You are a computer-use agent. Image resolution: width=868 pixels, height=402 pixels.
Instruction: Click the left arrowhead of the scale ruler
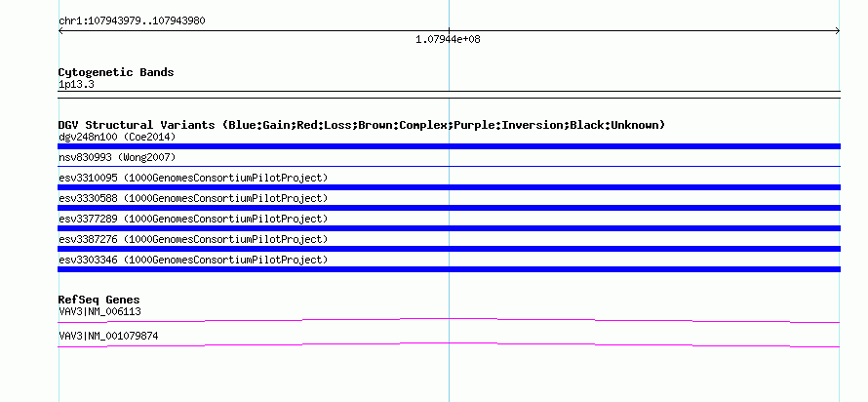tap(60, 31)
